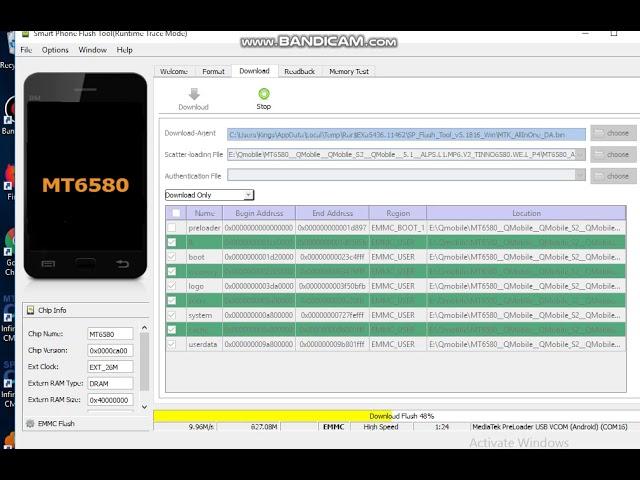
Task: Expand the Authentication File dropdown arrow
Action: tap(580, 176)
